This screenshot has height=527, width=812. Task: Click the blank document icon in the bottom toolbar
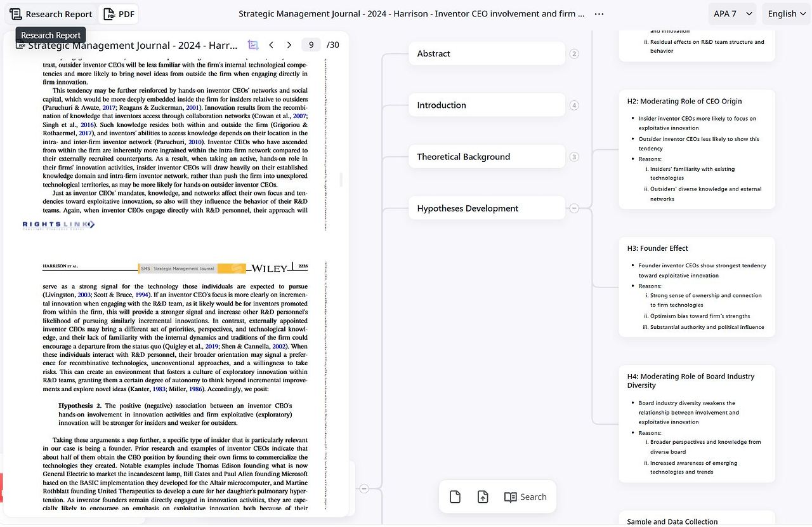455,497
